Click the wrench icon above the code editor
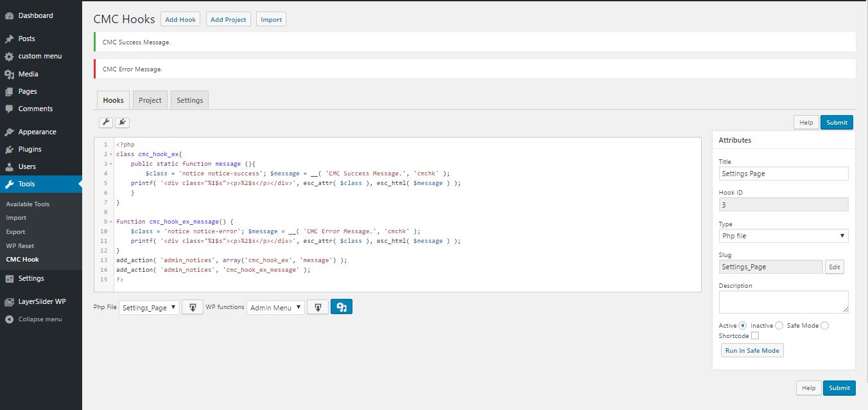This screenshot has height=410, width=868. click(106, 122)
